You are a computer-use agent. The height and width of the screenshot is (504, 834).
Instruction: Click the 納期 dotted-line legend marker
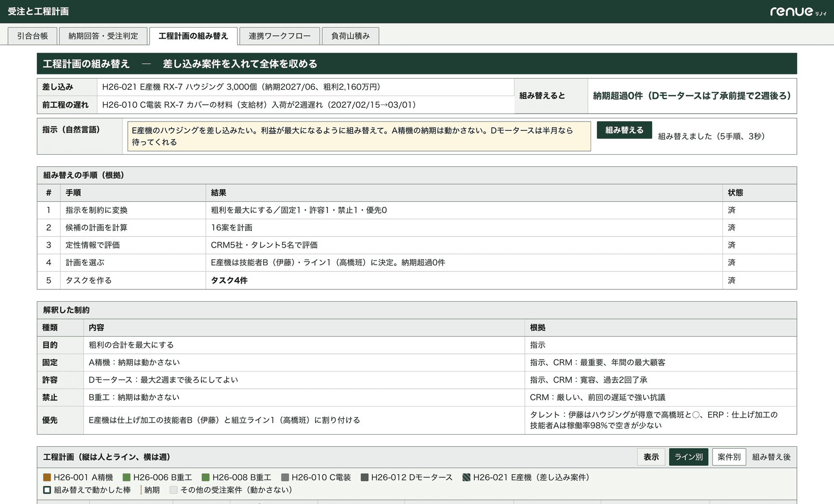click(x=141, y=490)
